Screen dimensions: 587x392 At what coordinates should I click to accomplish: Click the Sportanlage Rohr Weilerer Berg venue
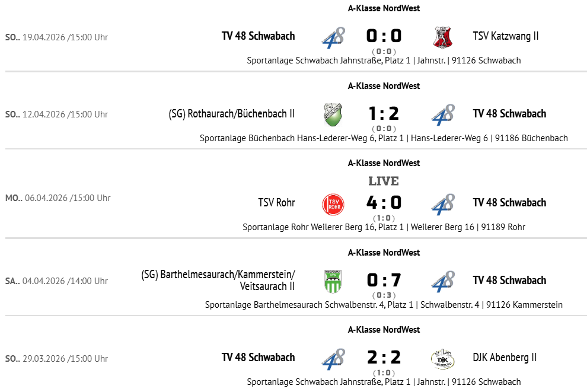click(384, 227)
